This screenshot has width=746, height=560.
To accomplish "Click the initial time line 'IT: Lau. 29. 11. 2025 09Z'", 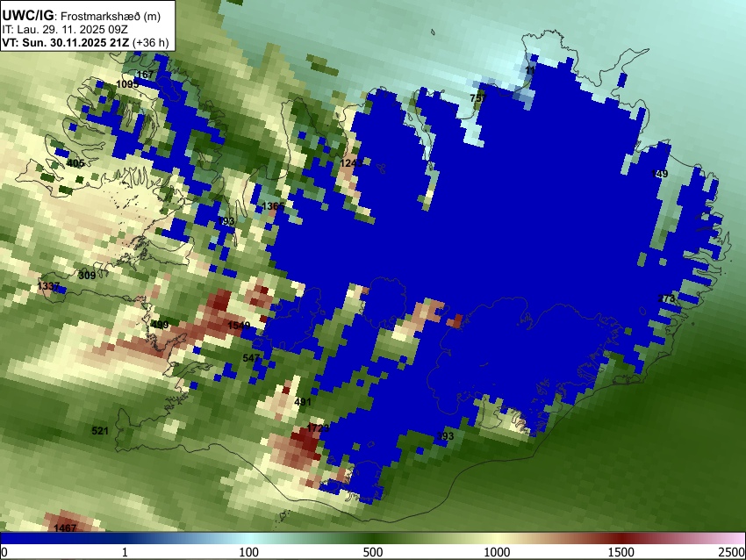I will (65, 30).
